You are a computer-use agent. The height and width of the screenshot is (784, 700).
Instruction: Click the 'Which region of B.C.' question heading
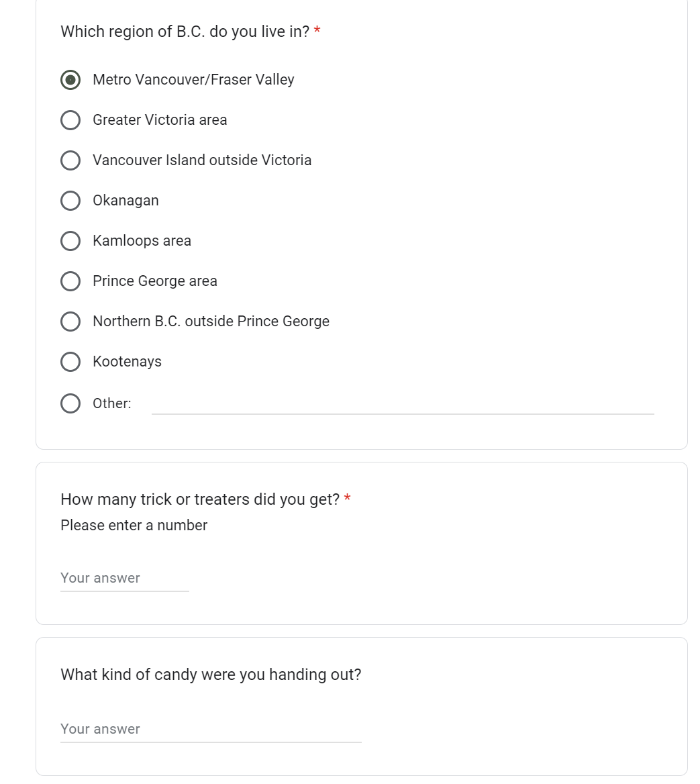point(185,32)
